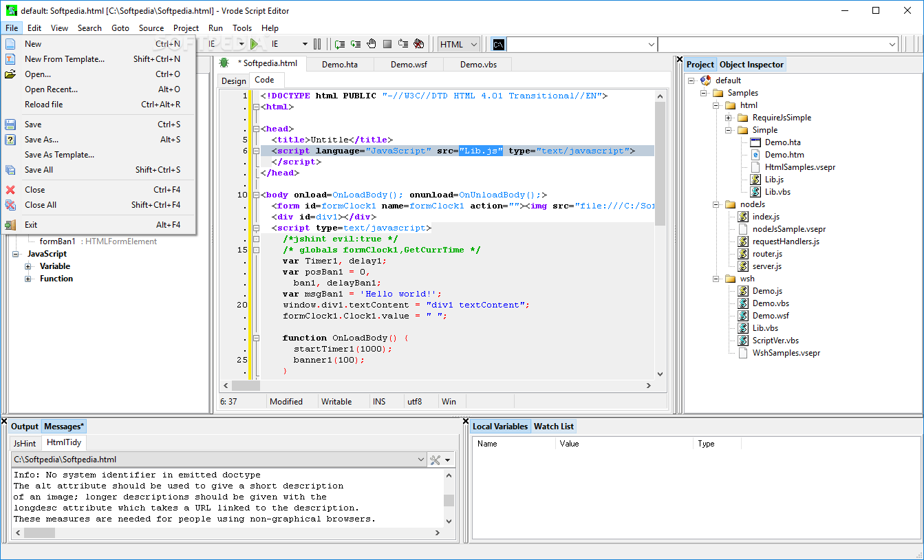Click the C:\ command console icon

pyautogui.click(x=499, y=44)
